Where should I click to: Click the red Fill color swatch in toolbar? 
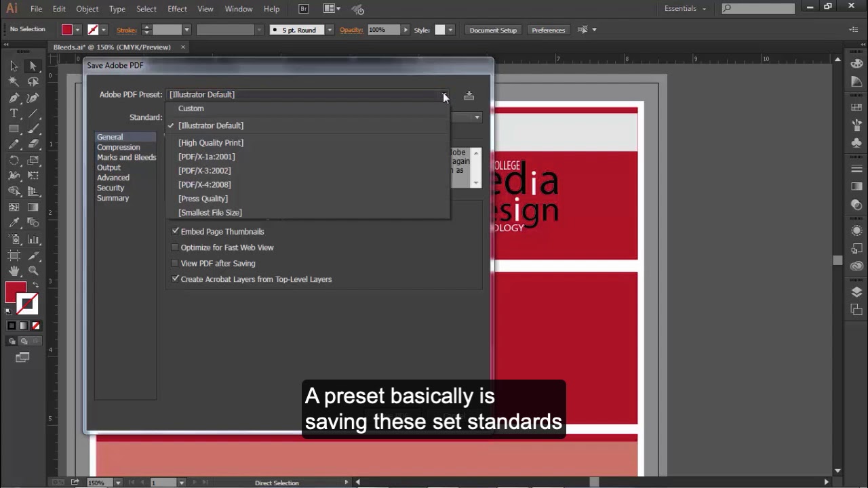pos(15,293)
